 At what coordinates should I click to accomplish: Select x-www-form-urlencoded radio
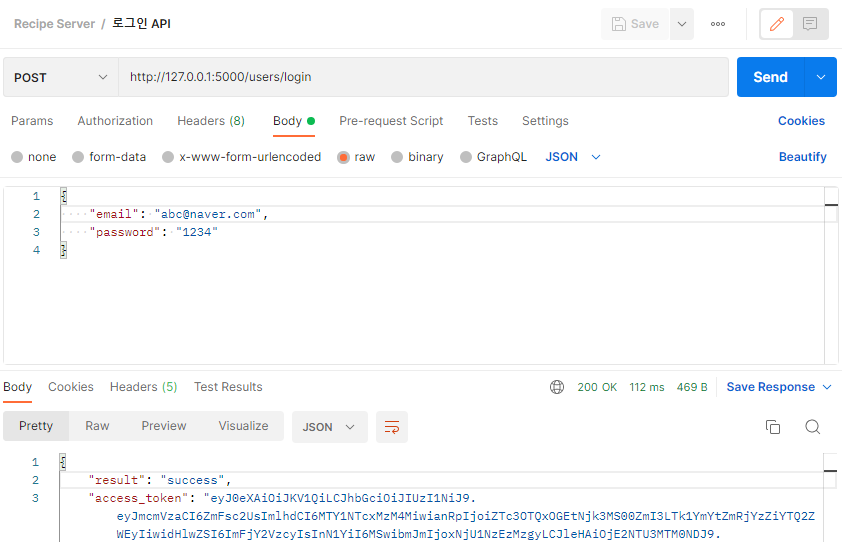tap(168, 157)
